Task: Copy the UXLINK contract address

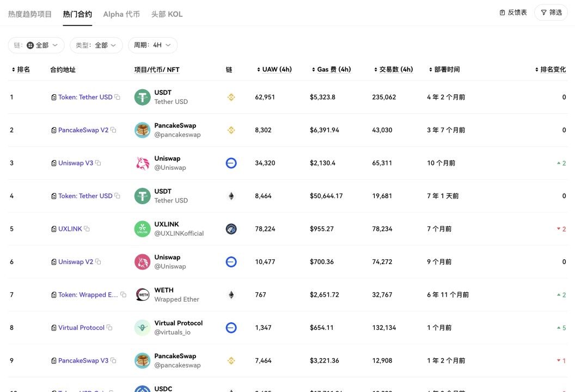Action: [x=87, y=229]
